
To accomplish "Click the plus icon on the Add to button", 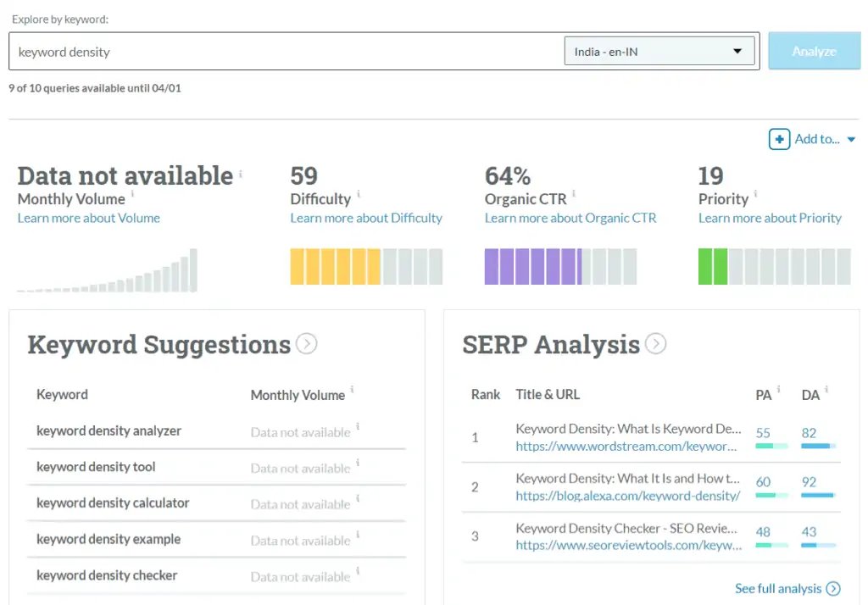I will point(779,139).
